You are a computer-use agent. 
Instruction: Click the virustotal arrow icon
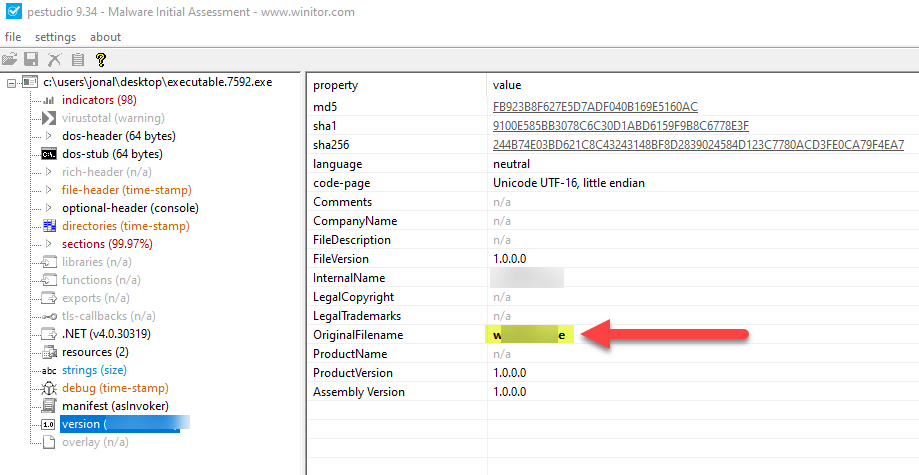(48, 118)
